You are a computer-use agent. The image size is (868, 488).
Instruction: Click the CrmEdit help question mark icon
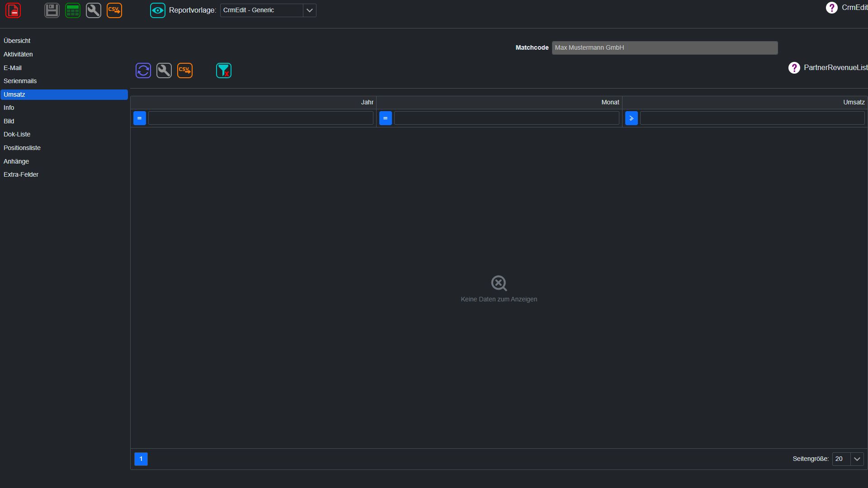point(831,8)
